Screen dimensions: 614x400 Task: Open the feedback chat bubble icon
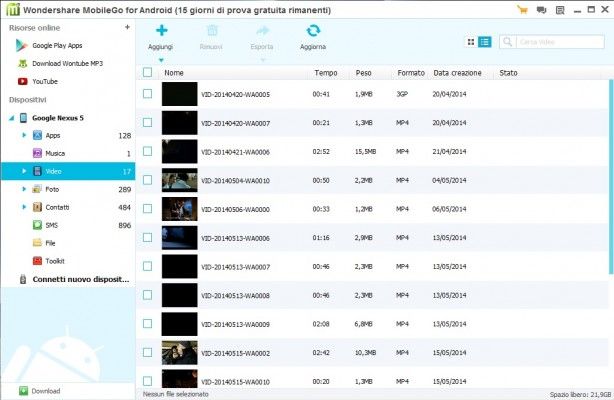(542, 10)
